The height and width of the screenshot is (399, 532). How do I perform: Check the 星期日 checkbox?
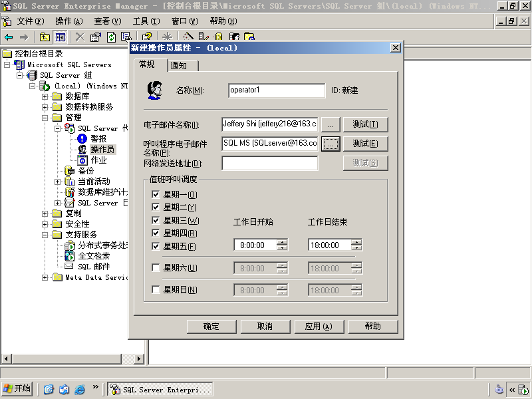point(156,290)
